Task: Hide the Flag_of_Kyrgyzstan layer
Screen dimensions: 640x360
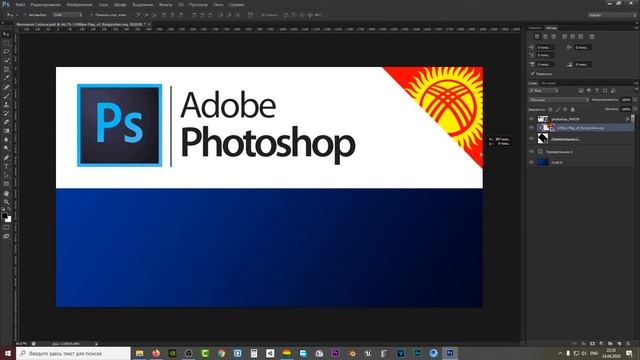Action: 531,128
